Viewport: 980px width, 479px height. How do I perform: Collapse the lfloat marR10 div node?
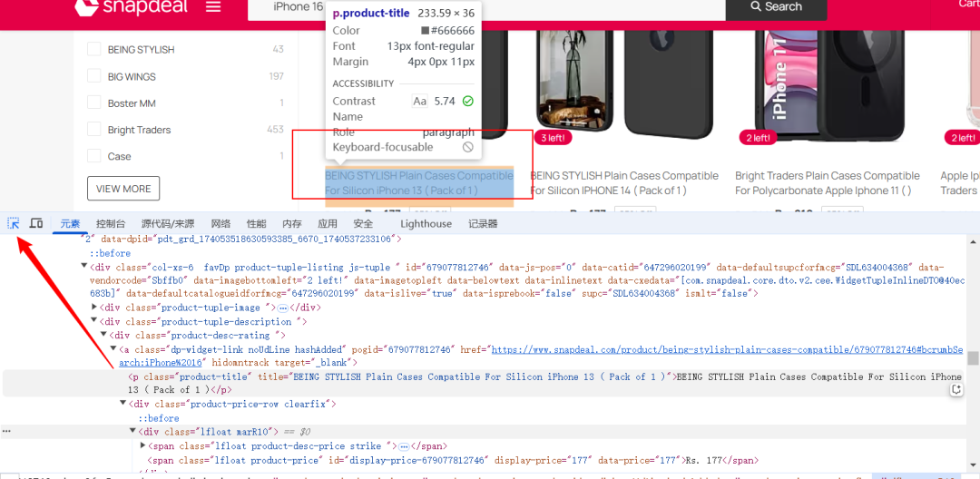(x=132, y=432)
